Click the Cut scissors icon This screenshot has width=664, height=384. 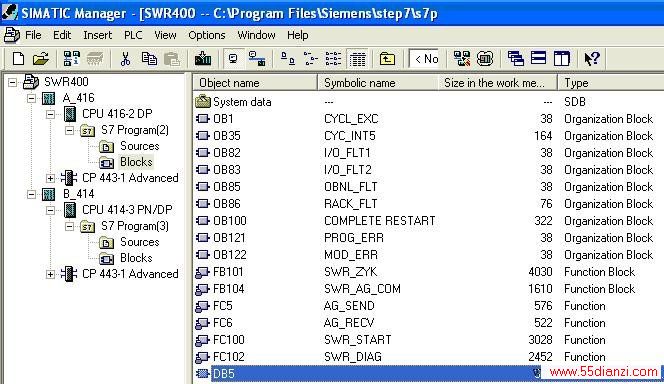point(125,58)
